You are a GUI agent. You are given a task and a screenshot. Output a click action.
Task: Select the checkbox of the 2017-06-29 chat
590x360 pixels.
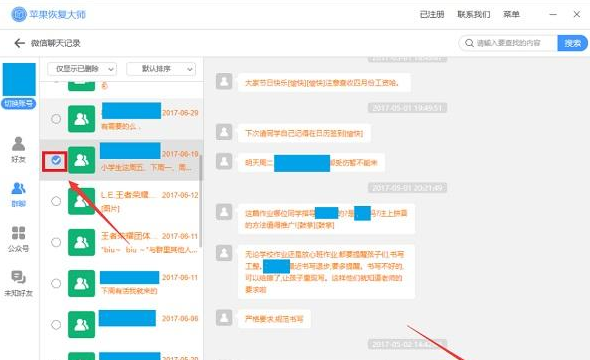56,119
